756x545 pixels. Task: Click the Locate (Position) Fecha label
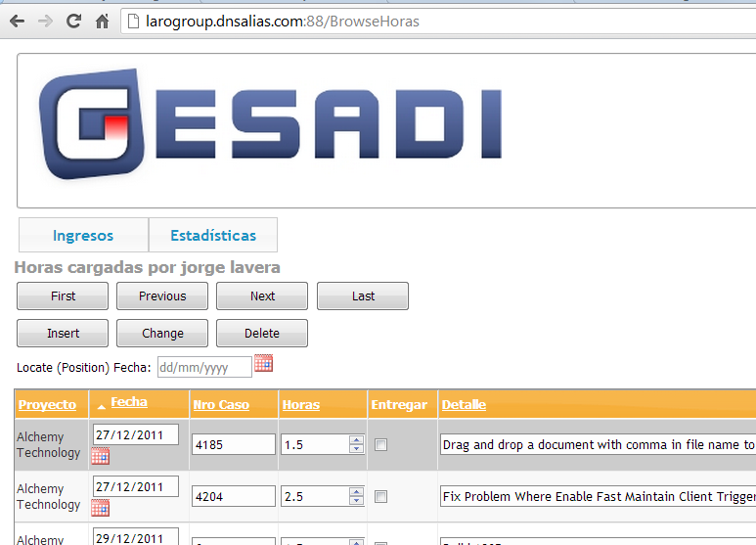coord(83,368)
